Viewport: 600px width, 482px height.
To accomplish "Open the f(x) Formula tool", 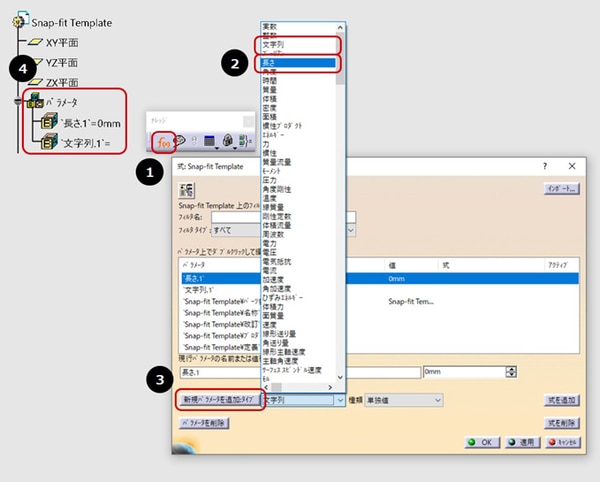I will click(163, 142).
